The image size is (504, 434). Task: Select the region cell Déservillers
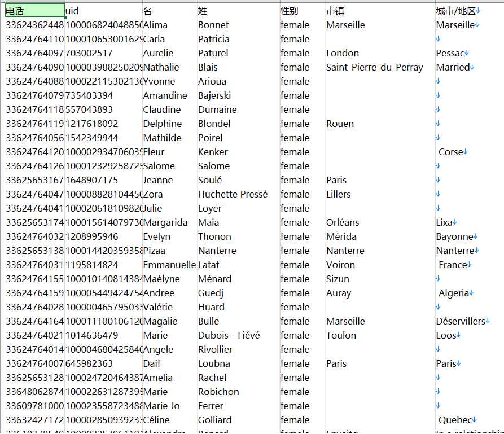click(x=469, y=321)
